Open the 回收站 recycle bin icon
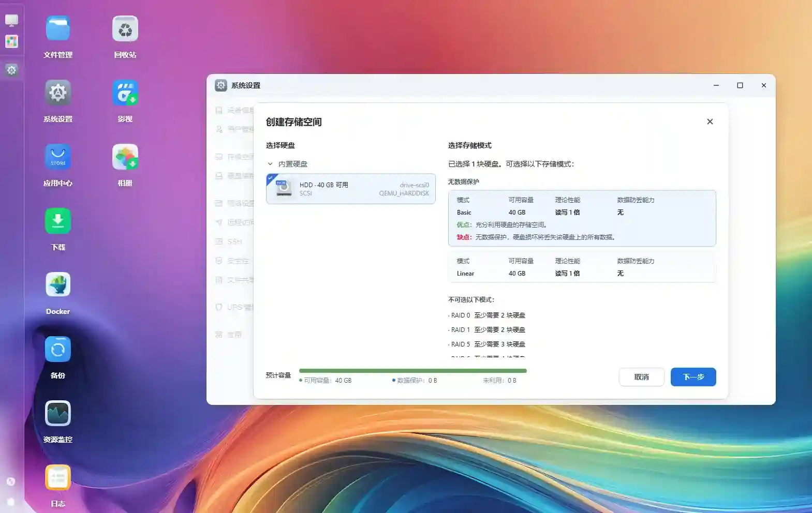812x513 pixels. pos(125,29)
